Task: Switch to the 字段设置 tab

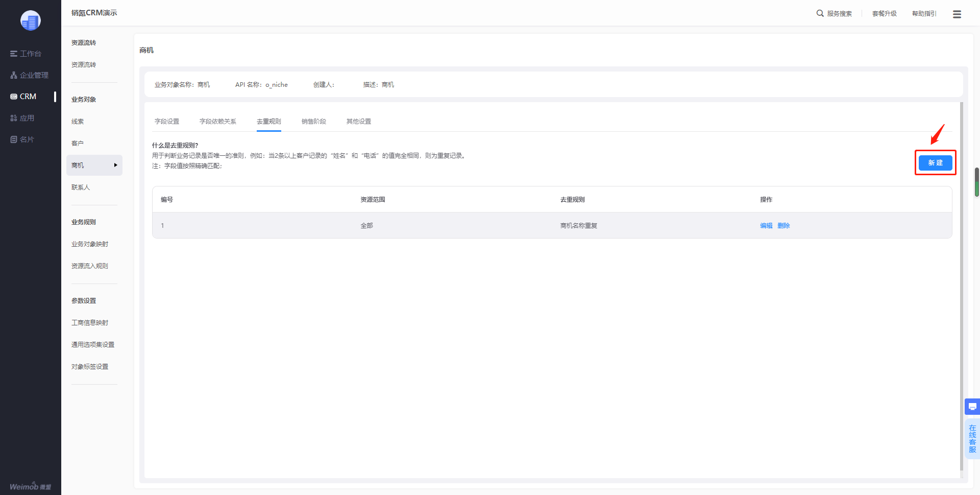Action: [x=167, y=122]
